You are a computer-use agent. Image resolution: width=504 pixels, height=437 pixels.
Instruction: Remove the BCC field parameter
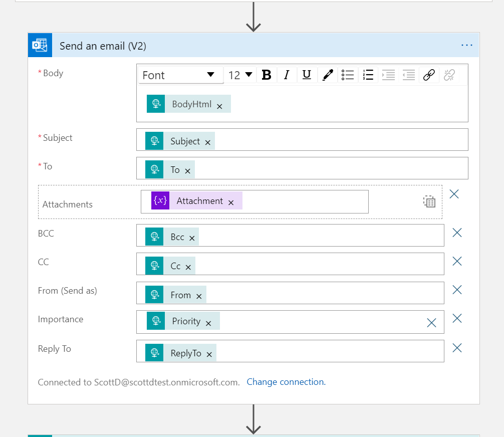[x=457, y=233]
